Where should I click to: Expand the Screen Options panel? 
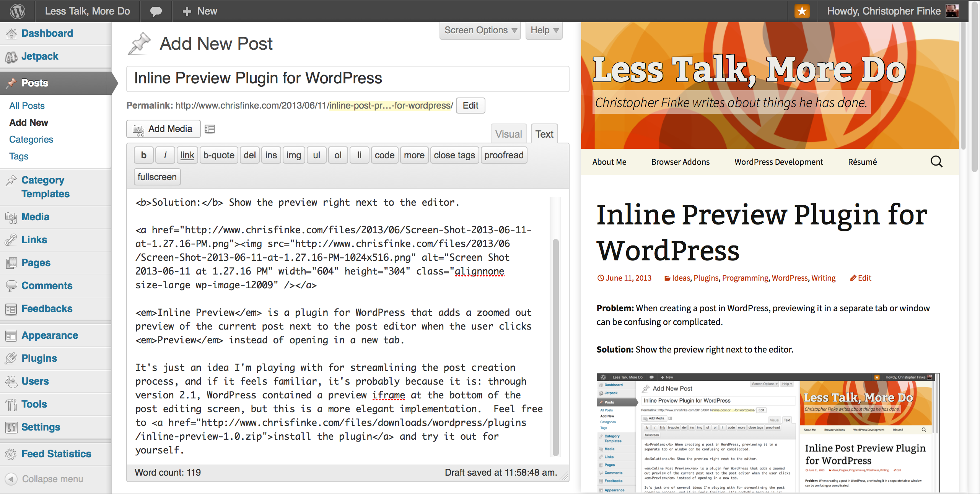(480, 30)
